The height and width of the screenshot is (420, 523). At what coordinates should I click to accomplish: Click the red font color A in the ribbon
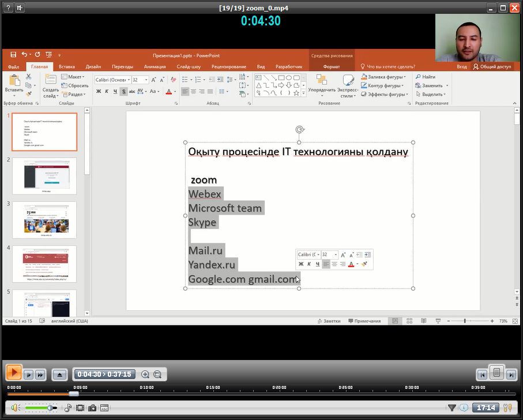(169, 91)
